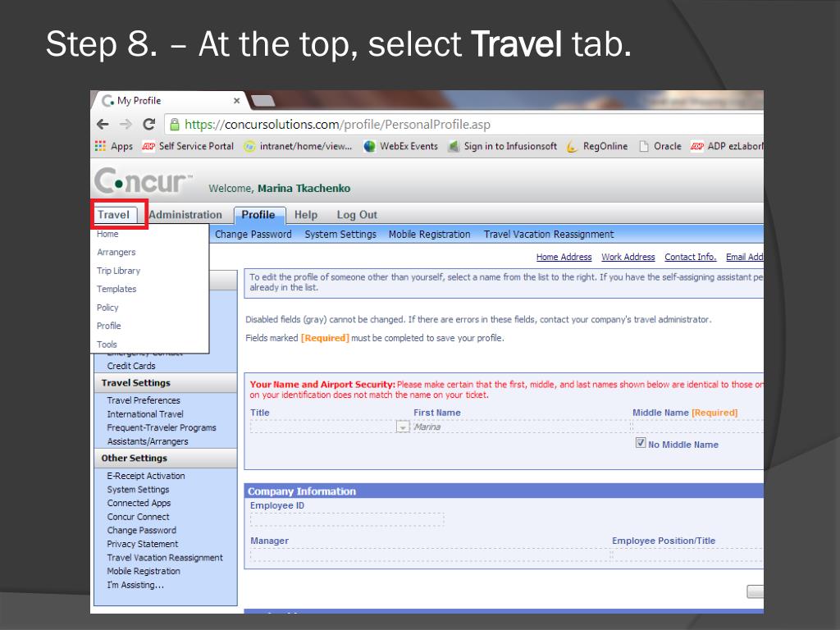Click the browser forward arrow
Screen dimensions: 840x630
click(x=126, y=125)
